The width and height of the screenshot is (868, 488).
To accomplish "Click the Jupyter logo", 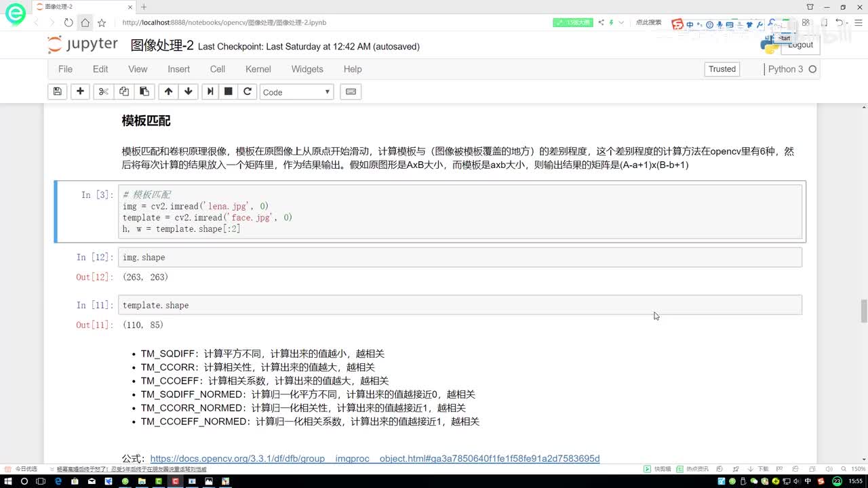I will (83, 45).
